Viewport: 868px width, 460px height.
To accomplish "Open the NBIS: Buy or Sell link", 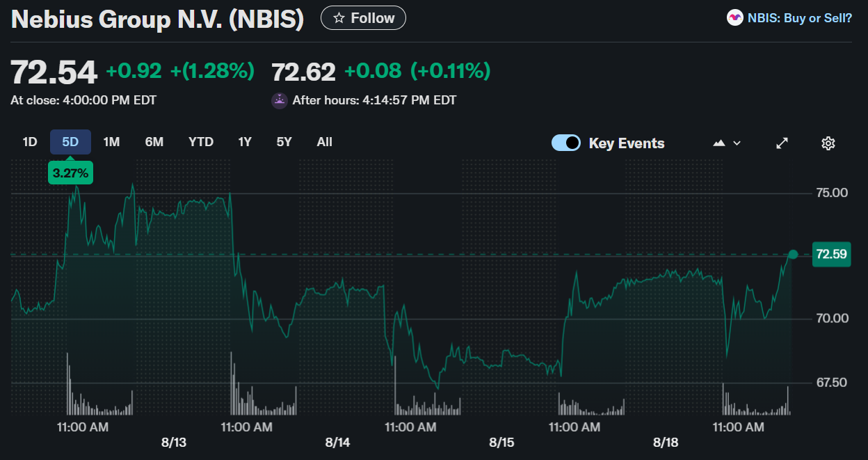I will [x=800, y=18].
